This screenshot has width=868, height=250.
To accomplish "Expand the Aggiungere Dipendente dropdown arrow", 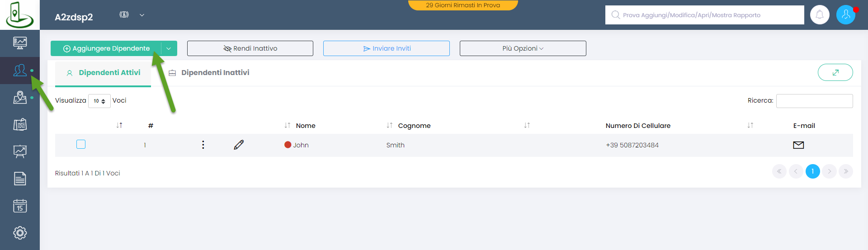I will [169, 48].
